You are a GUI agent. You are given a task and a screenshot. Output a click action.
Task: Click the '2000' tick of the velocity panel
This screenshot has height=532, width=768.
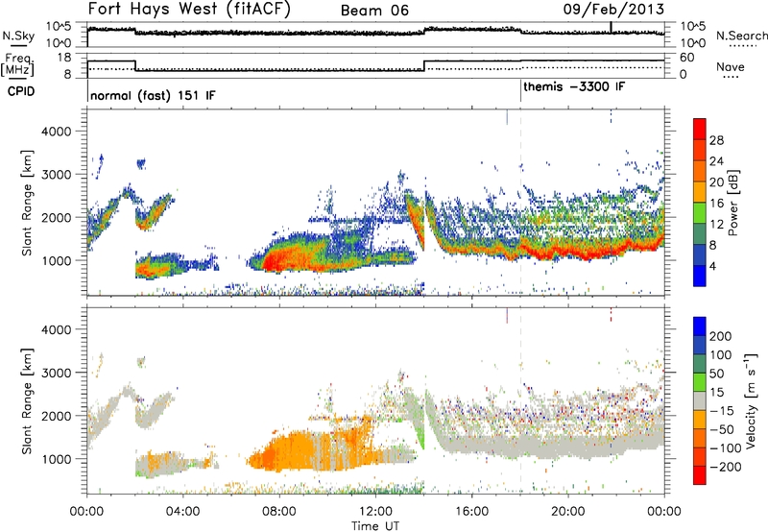point(56,416)
